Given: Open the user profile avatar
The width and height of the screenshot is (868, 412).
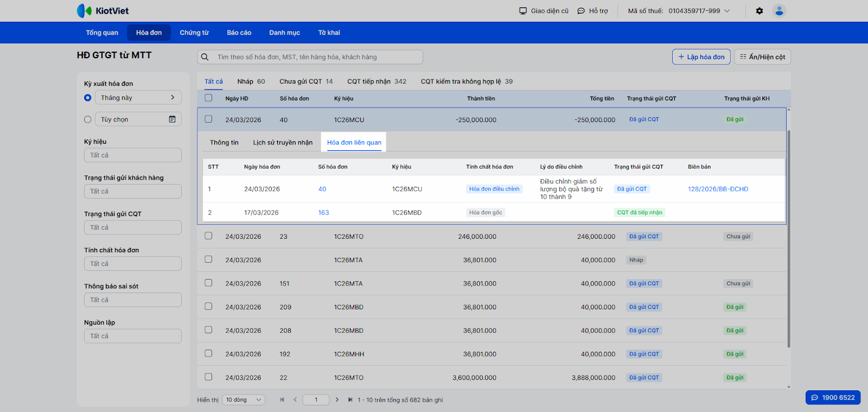Looking at the screenshot, I should pos(779,11).
